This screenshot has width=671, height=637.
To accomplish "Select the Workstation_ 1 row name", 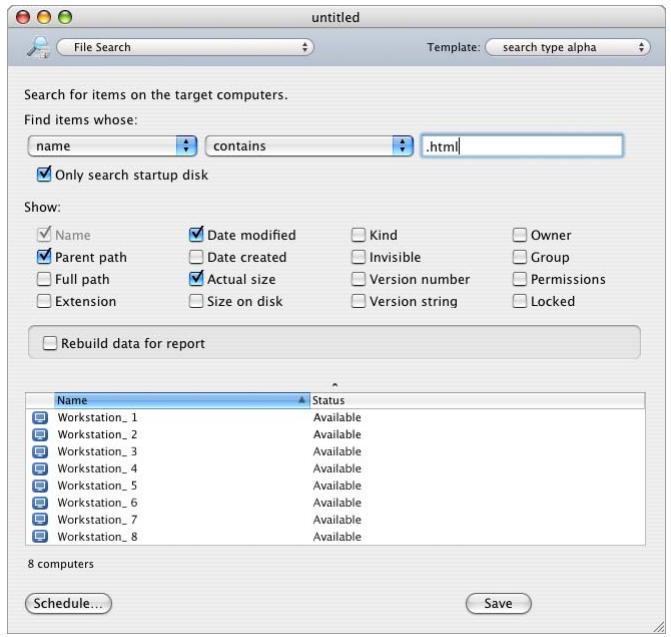I will (x=97, y=417).
